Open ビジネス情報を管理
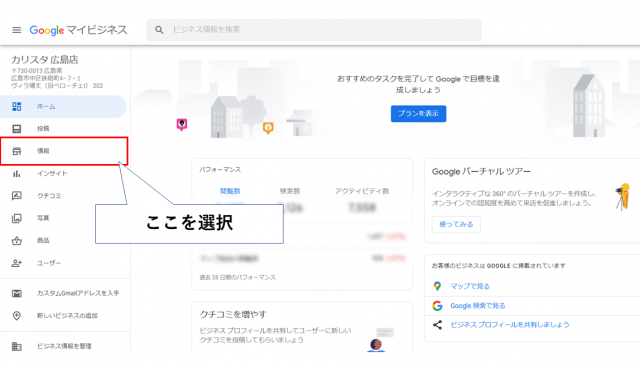640x365 pixels. tap(63, 346)
